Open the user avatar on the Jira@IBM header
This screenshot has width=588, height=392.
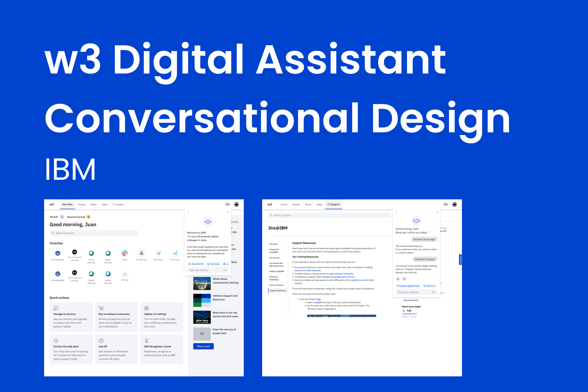click(x=454, y=204)
